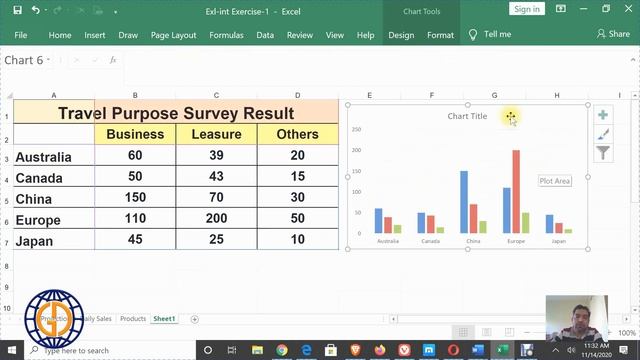Image resolution: width=640 pixels, height=360 pixels.
Task: Click the horizontal scrollbar left arrow
Action: (x=393, y=319)
